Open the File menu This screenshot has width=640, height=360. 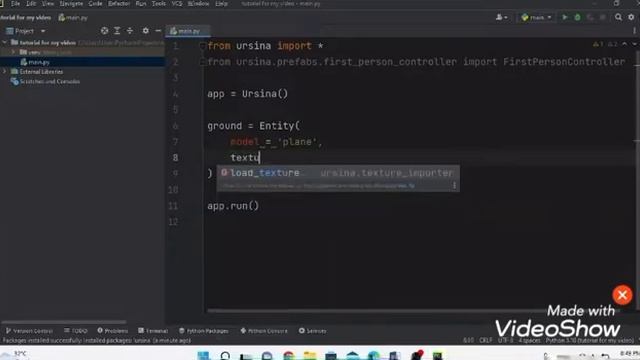click(16, 4)
